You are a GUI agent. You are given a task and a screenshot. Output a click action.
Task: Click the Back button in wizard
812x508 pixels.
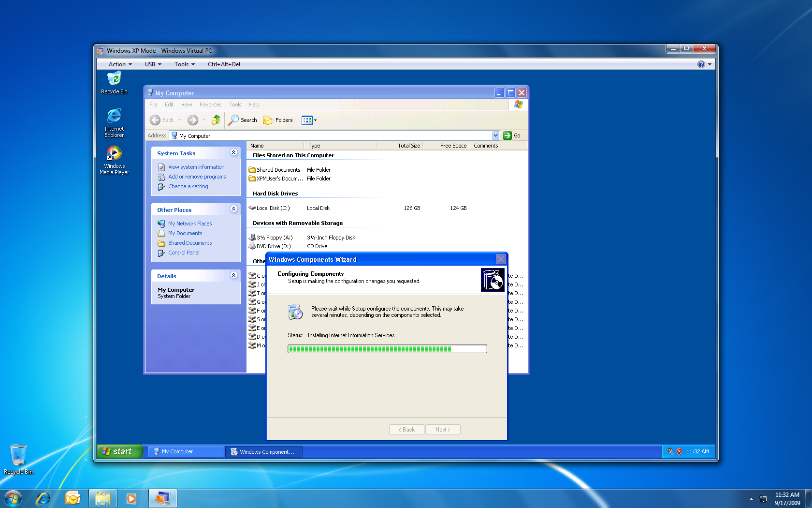406,430
